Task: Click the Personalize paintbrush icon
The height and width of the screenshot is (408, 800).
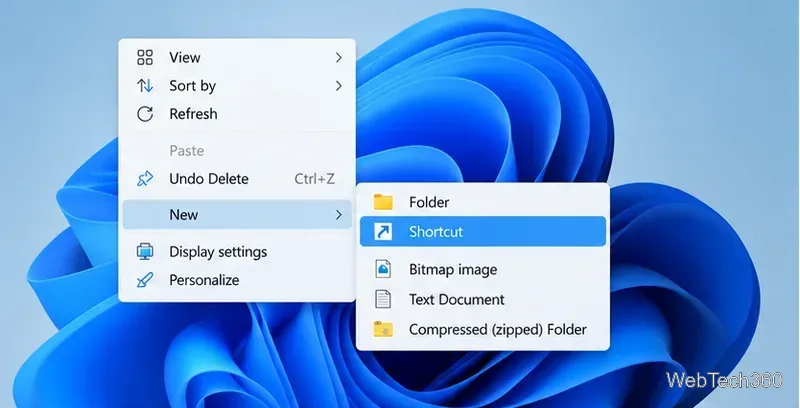Action: (145, 280)
